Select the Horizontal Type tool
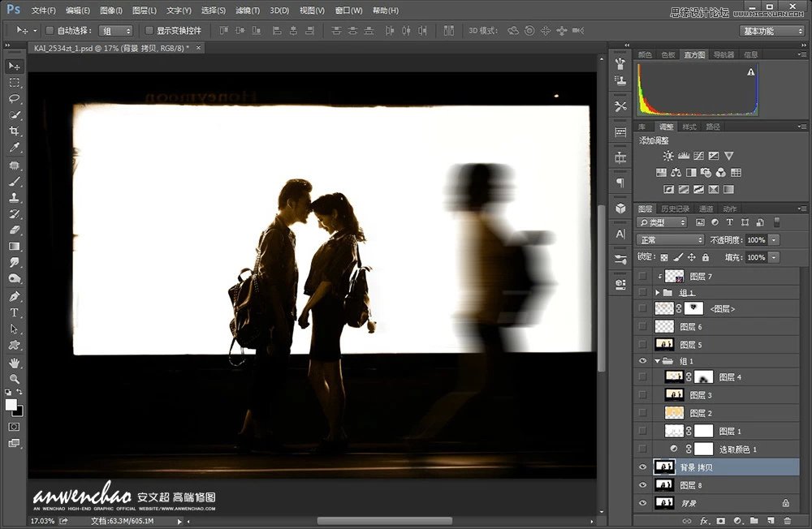 pos(15,312)
